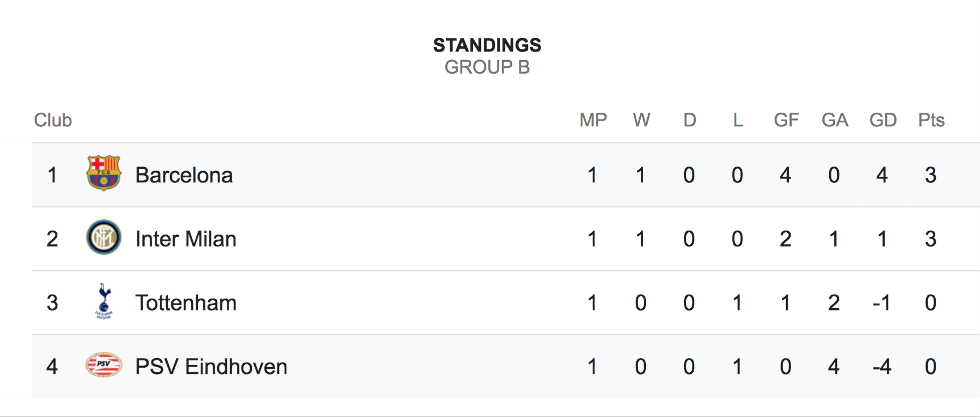Click the PSV Eindhoven oval logo

pyautogui.click(x=103, y=365)
